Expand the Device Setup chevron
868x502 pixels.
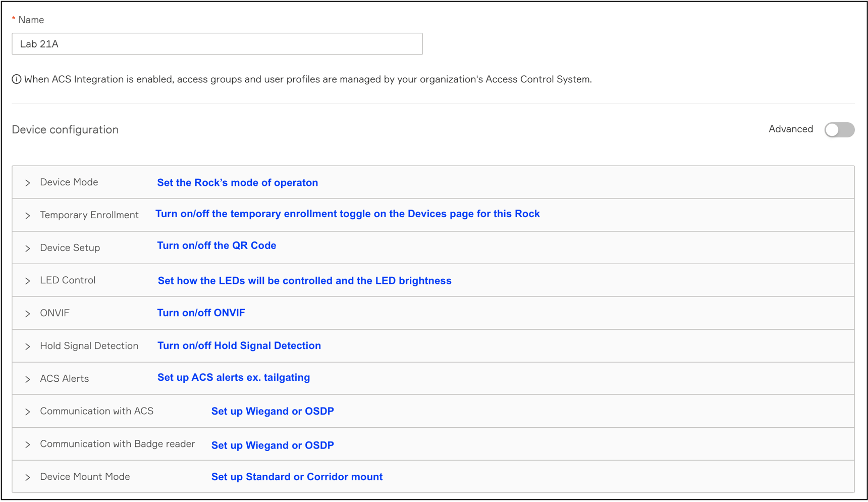pyautogui.click(x=28, y=248)
